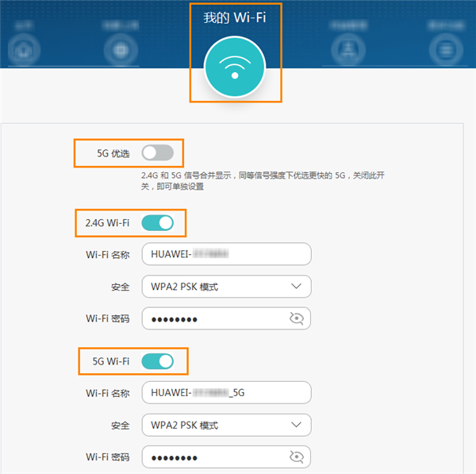Focus the 2.4G Wi-Fi 密码 field

pyautogui.click(x=226, y=318)
